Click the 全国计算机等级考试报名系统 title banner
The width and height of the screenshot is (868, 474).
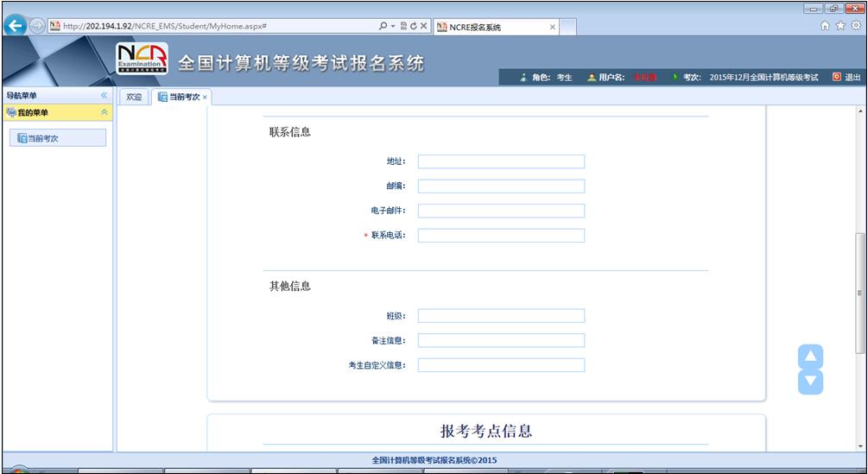[x=301, y=63]
